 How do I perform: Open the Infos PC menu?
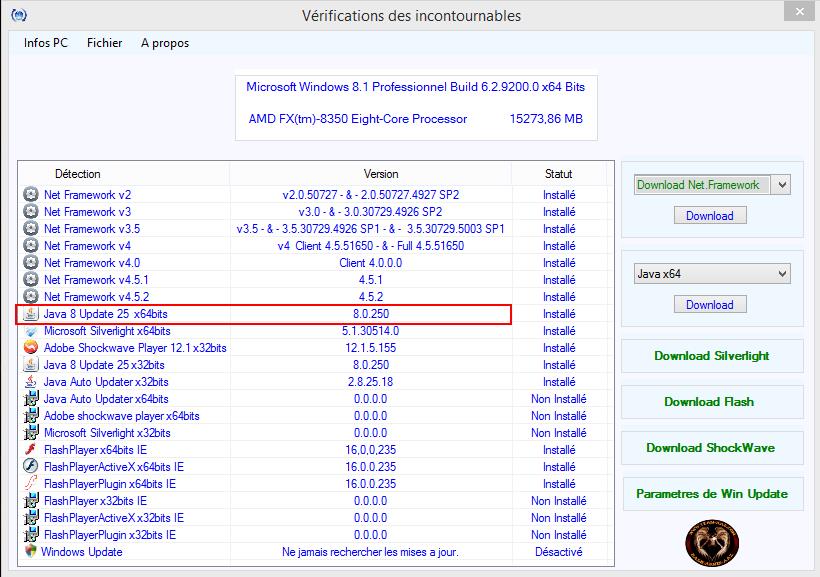click(x=46, y=43)
